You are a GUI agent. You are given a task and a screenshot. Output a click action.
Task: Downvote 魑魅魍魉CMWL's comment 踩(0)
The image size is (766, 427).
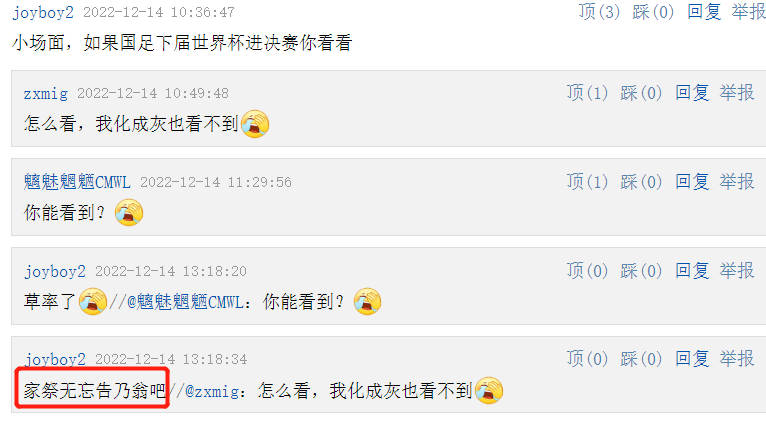[641, 181]
